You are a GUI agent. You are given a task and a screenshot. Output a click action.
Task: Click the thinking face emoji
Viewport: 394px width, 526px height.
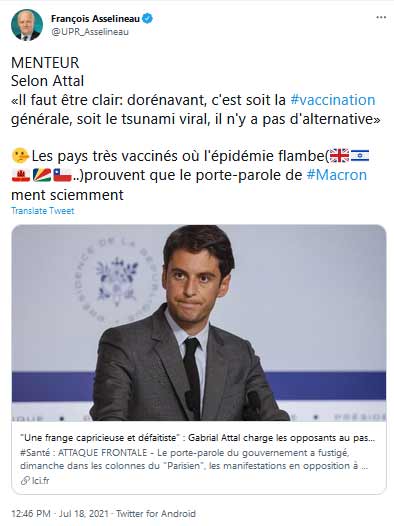pos(20,156)
